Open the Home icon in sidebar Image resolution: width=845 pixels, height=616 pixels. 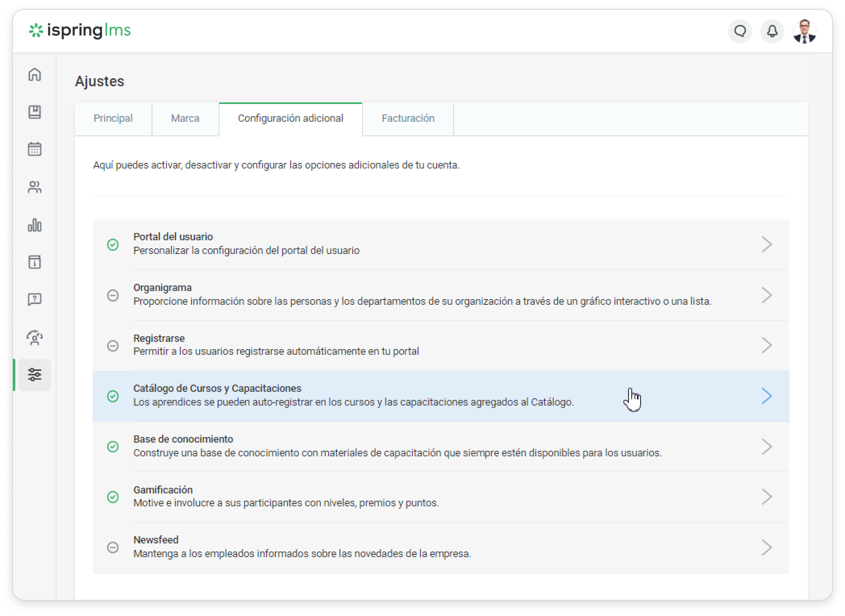pyautogui.click(x=35, y=75)
